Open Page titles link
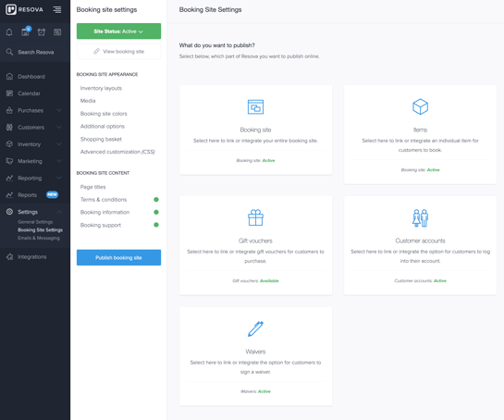This screenshot has width=504, height=420. click(92, 187)
